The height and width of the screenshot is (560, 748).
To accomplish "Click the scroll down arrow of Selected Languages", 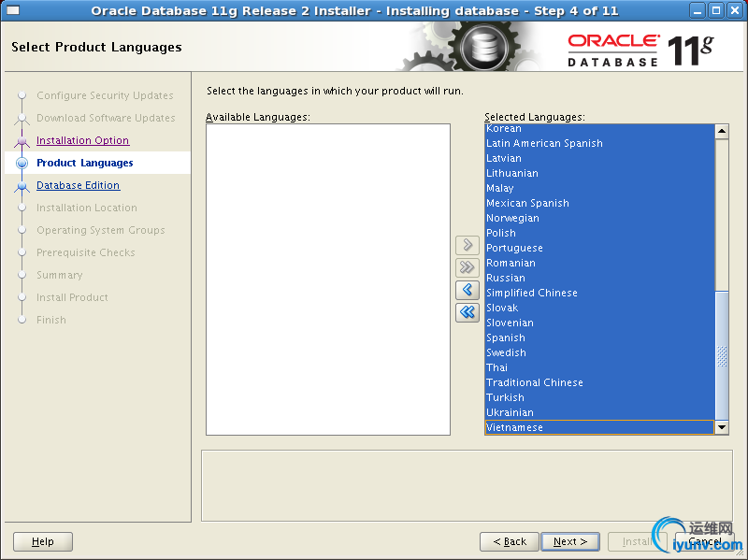I will (722, 427).
